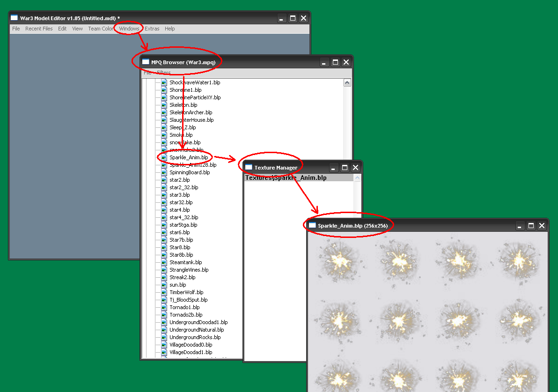Click the Sparkle_Anim.blp preview window title icon
The width and height of the screenshot is (558, 392).
point(312,225)
